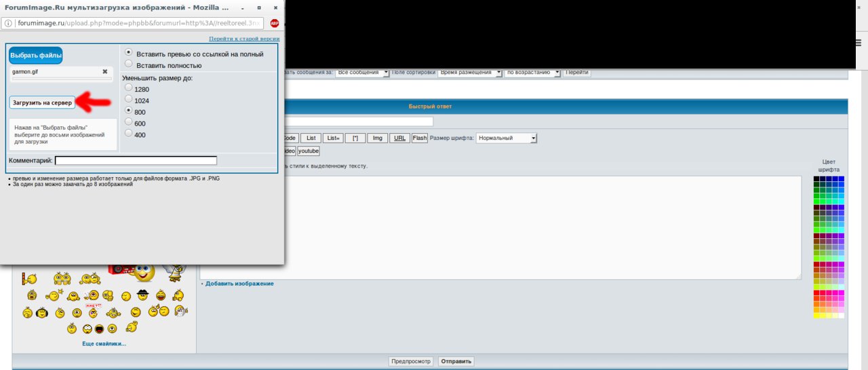Image resolution: width=868 pixels, height=370 pixels.
Task: Choose resize to 1024 option
Action: (x=127, y=99)
